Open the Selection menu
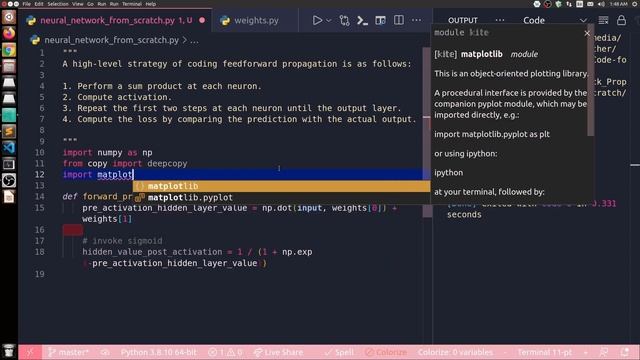Screen dimensions: 640x360 coord(58,4)
